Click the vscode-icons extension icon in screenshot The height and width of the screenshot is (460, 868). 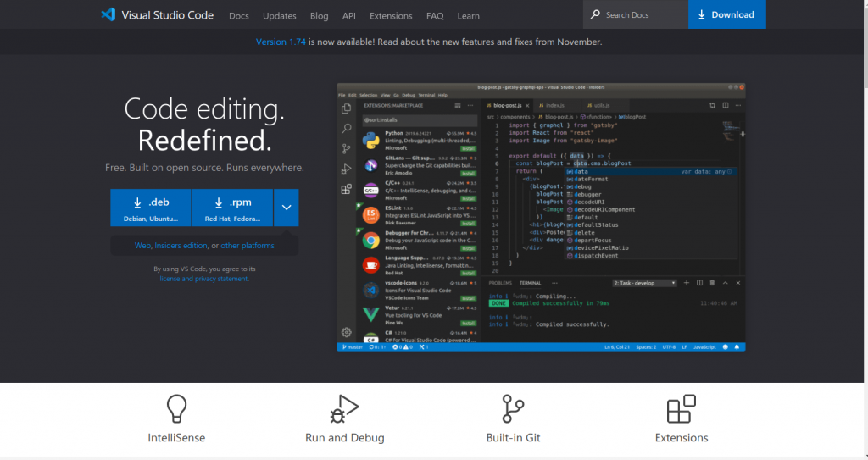point(371,290)
